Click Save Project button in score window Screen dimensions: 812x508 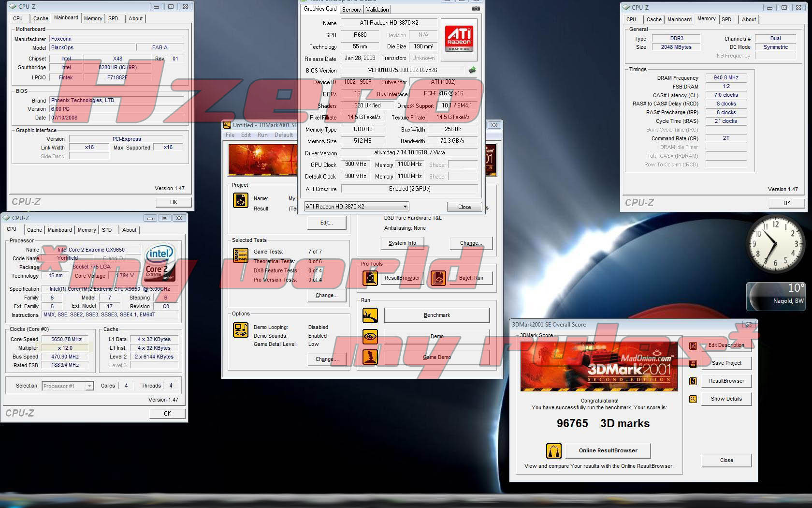pyautogui.click(x=726, y=363)
